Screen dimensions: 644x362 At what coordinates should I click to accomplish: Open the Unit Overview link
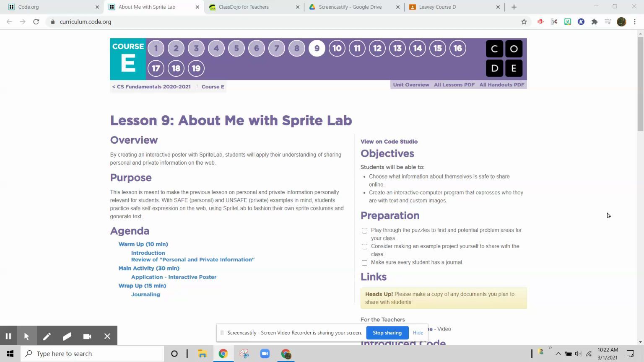(x=410, y=85)
